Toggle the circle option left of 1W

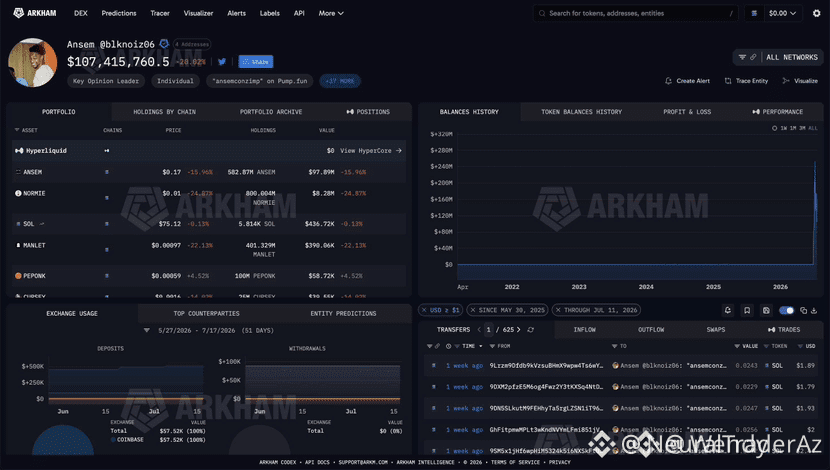tap(774, 128)
